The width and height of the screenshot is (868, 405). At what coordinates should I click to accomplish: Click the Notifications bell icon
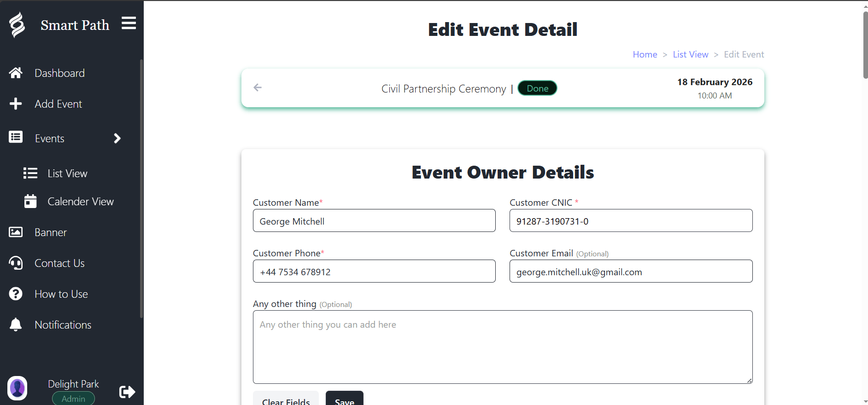coord(16,325)
